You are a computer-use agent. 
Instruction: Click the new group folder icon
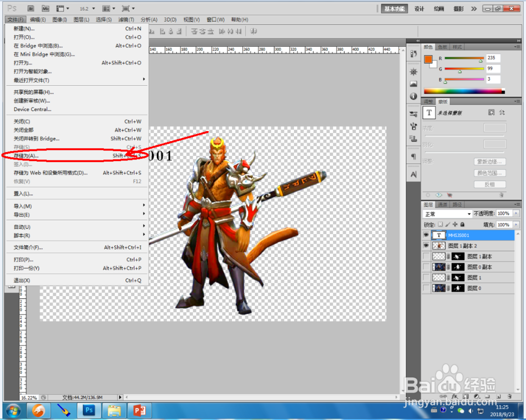pos(488,396)
